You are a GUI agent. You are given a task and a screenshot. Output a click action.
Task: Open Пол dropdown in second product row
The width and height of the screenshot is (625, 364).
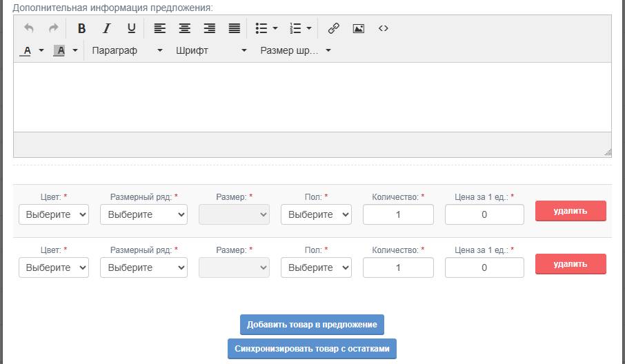pos(316,267)
